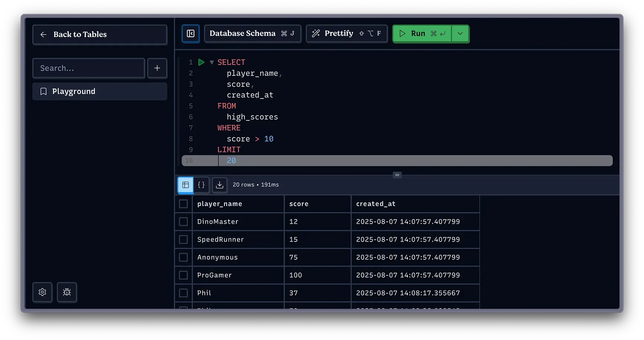Select the header checkbox to check all rows

coord(183,204)
